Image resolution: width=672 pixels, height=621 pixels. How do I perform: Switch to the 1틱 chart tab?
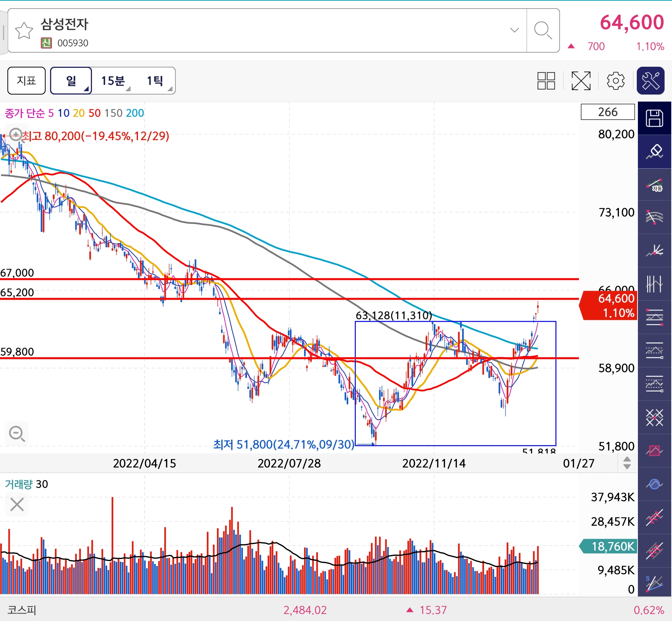(155, 80)
